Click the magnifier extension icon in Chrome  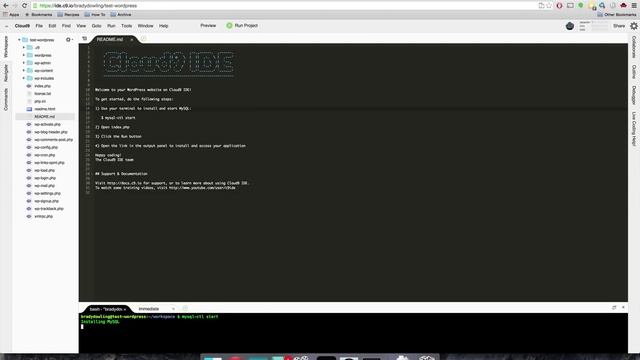(602, 6)
